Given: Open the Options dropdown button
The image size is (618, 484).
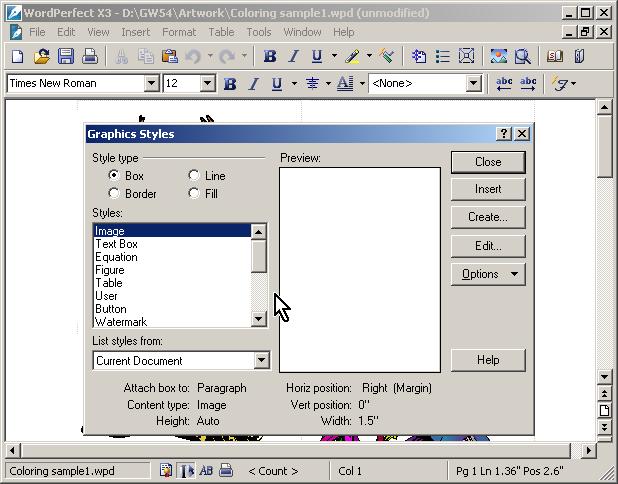Looking at the screenshot, I should [x=488, y=274].
